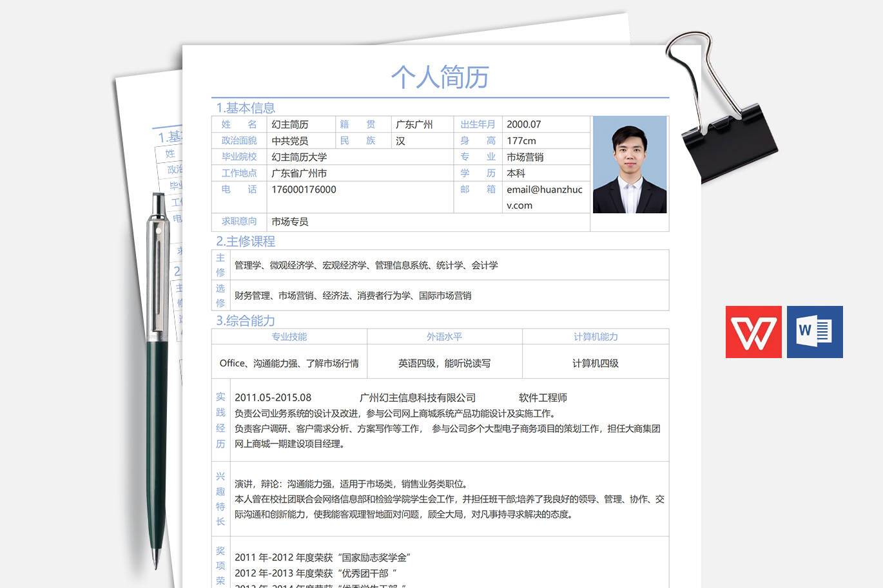
Task: Click the 英语四级 language skill cell
Action: coord(444,363)
